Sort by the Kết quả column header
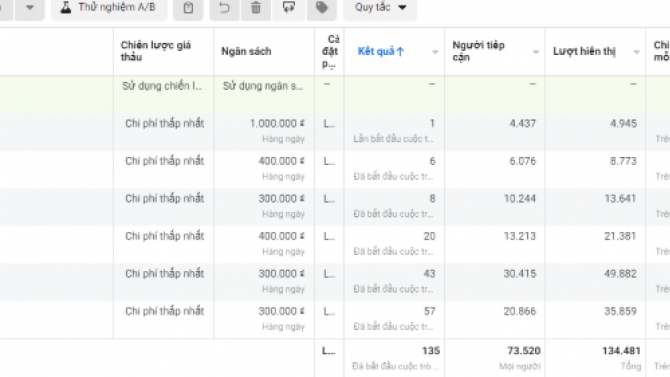Viewport: 670px width, 377px height. click(381, 52)
